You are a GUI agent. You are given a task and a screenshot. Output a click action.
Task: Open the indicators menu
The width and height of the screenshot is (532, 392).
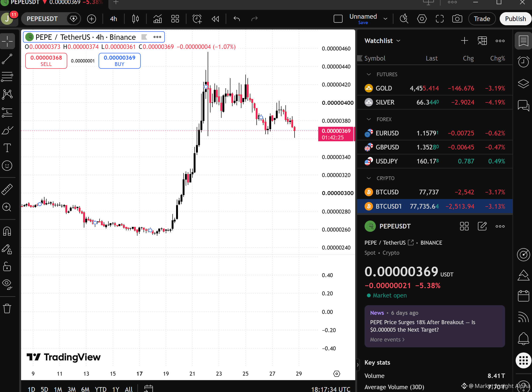point(157,19)
